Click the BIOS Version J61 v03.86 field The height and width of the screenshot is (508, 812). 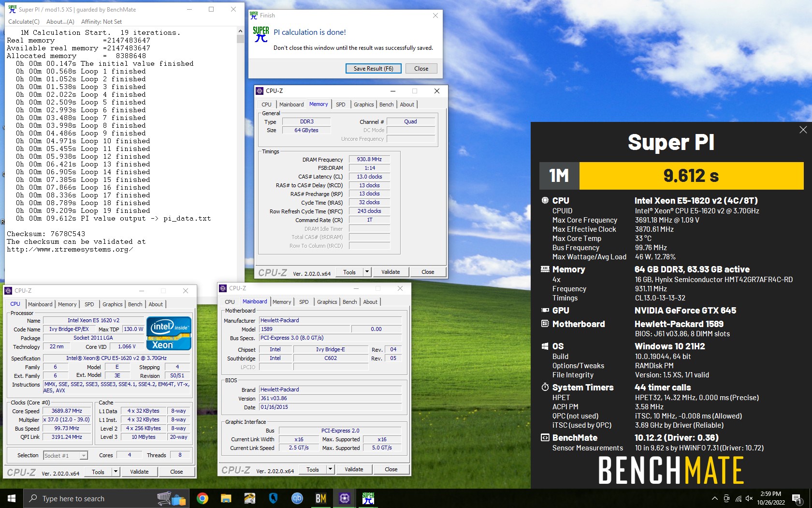click(331, 398)
